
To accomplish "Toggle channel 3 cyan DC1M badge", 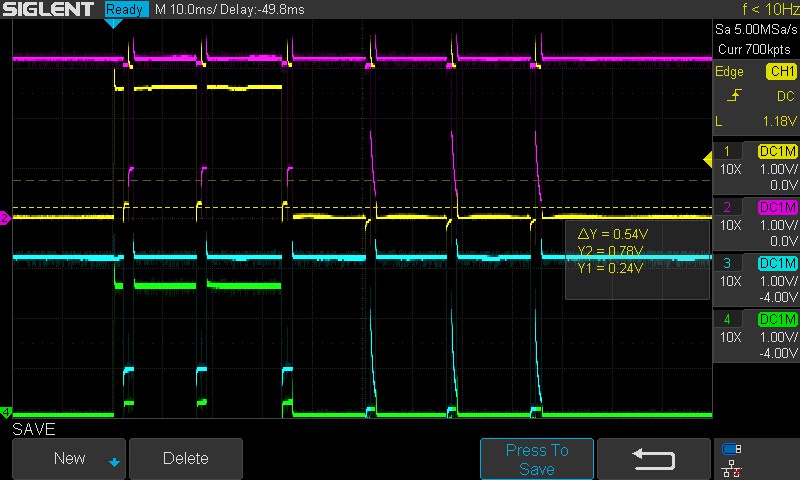I will pyautogui.click(x=778, y=263).
